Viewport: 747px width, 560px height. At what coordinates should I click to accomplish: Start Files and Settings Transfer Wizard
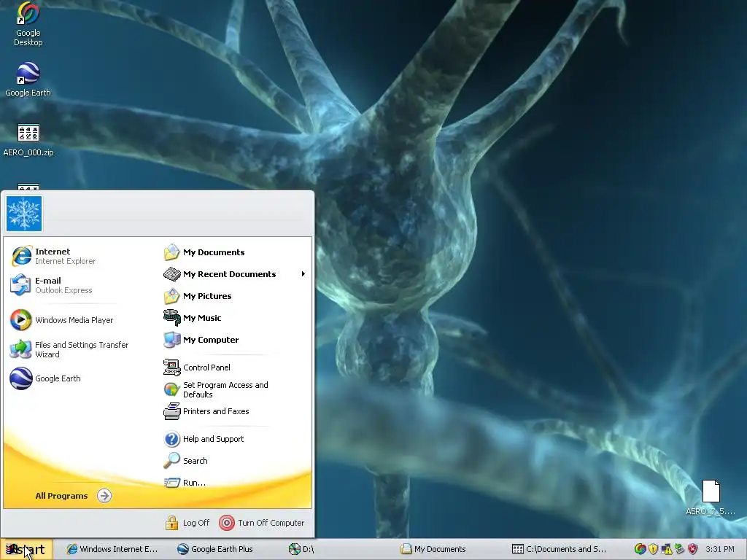pyautogui.click(x=69, y=349)
